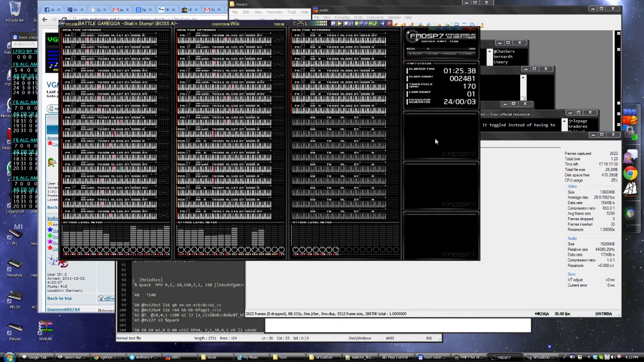Switch to Google Talk on the taskbar
The height and width of the screenshot is (362, 644).
click(x=37, y=357)
